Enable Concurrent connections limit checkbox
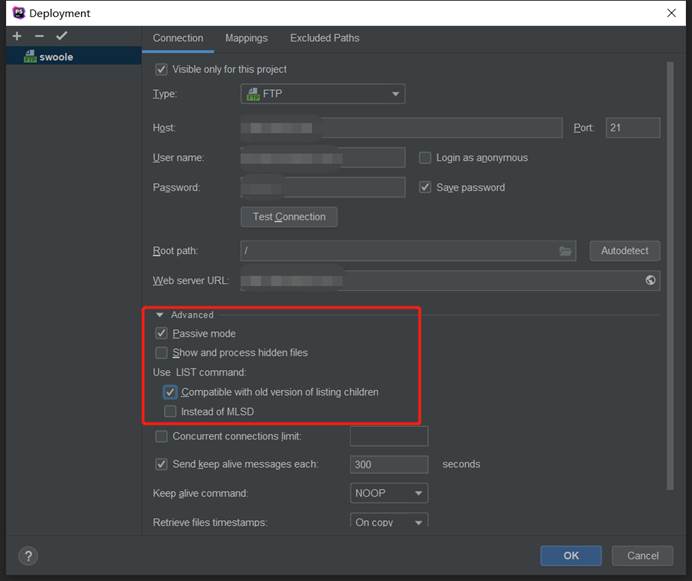 click(x=162, y=436)
